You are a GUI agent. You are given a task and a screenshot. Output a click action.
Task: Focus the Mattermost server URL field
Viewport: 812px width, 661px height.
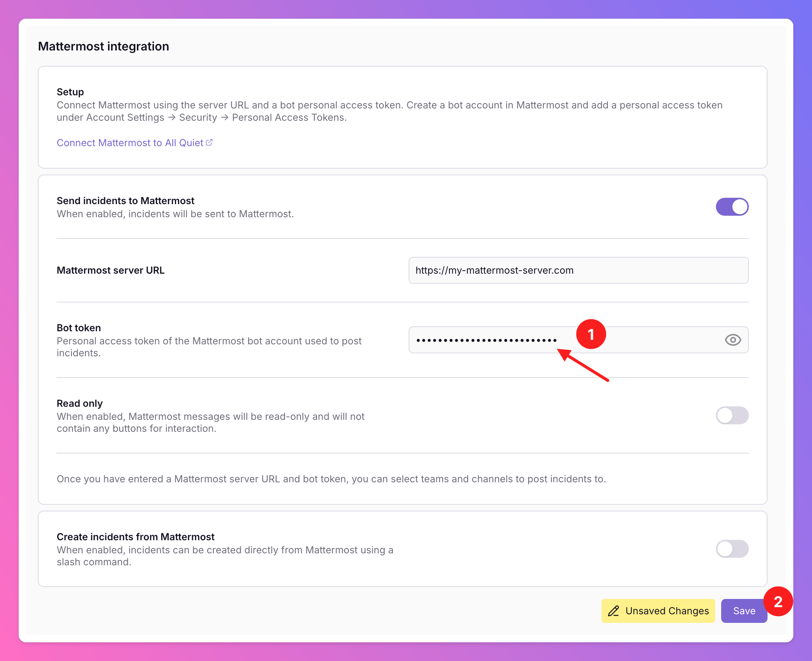tap(578, 270)
